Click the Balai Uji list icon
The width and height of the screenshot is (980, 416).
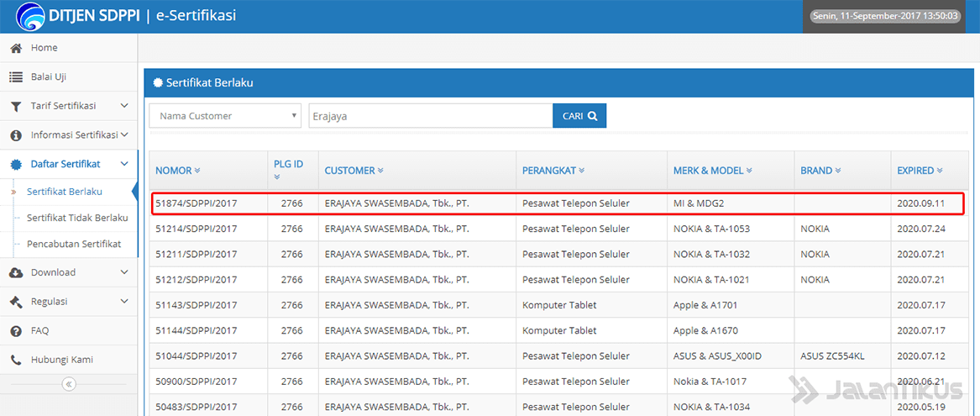15,77
